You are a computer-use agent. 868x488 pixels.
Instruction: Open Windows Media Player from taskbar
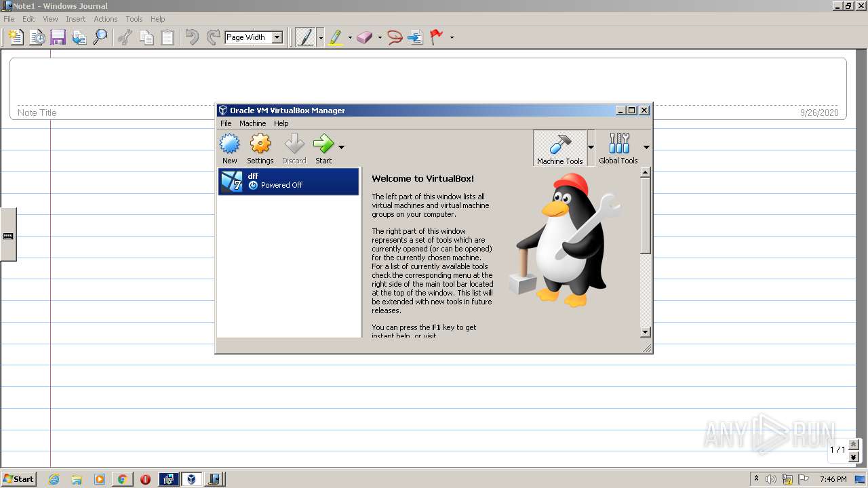pyautogui.click(x=100, y=479)
